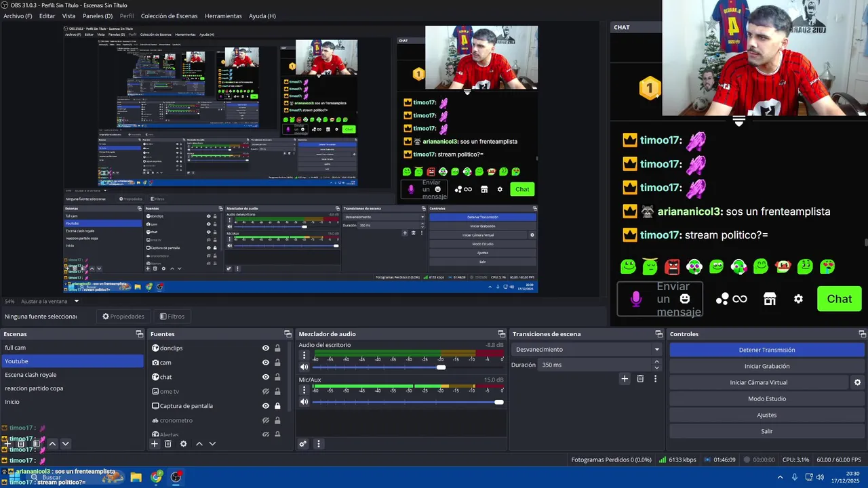Hide the Captura de pantalla source
The width and height of the screenshot is (868, 488).
pyautogui.click(x=266, y=406)
